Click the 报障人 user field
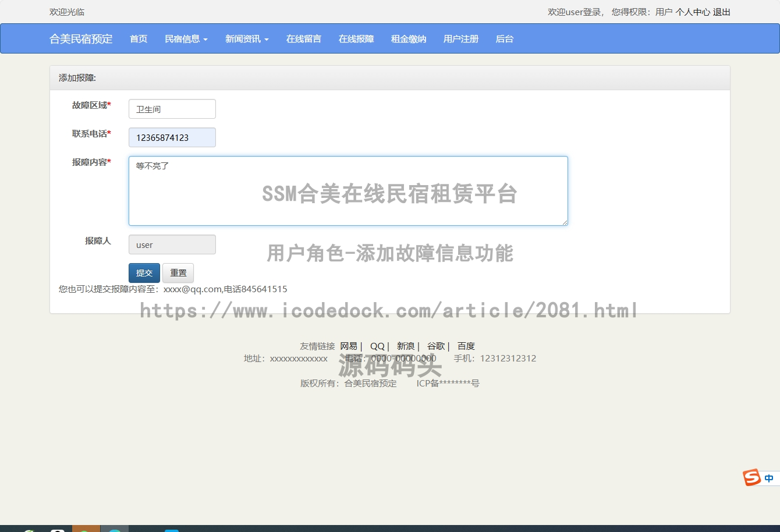Image resolution: width=780 pixels, height=532 pixels. 172,244
